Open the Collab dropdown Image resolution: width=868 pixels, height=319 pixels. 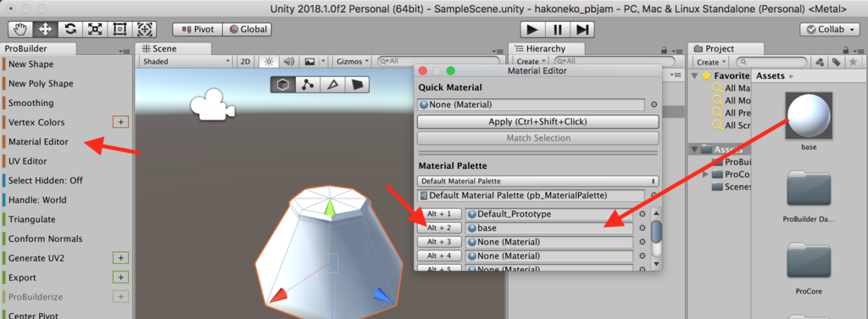coord(829,30)
